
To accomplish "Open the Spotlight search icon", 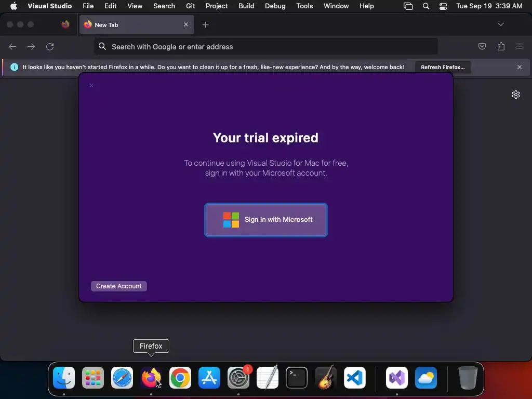I will click(x=426, y=6).
